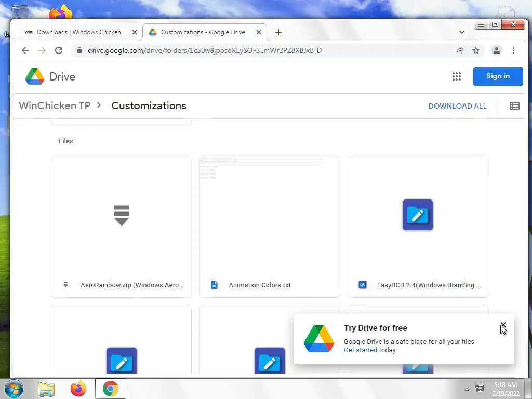Share this page using the share icon

pyautogui.click(x=459, y=50)
